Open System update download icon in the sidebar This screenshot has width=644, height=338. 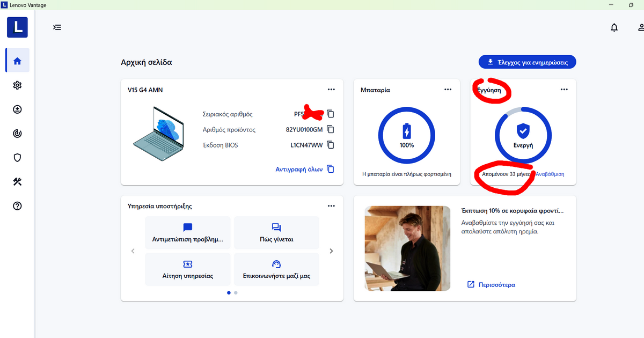[x=17, y=109]
